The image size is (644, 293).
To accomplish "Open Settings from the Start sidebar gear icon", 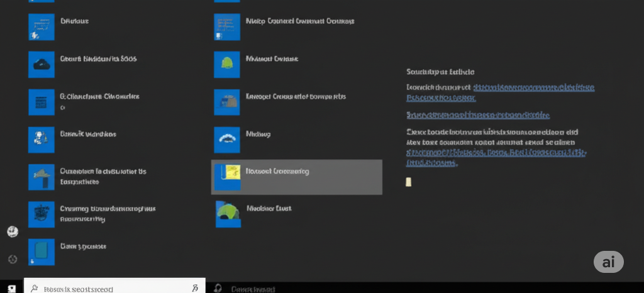I will pyautogui.click(x=13, y=259).
